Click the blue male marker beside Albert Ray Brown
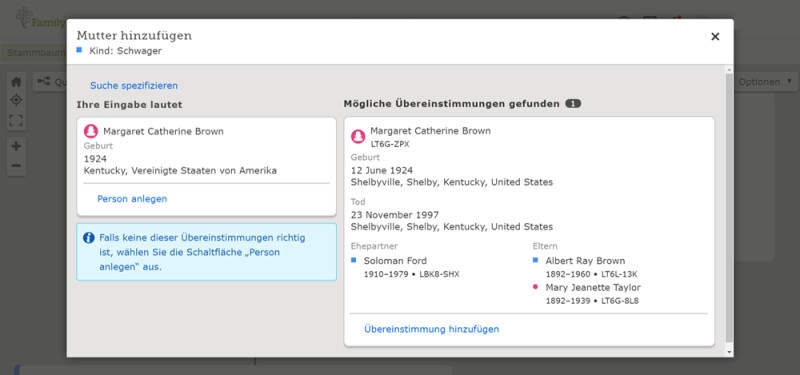This screenshot has height=375, width=800. tap(535, 260)
